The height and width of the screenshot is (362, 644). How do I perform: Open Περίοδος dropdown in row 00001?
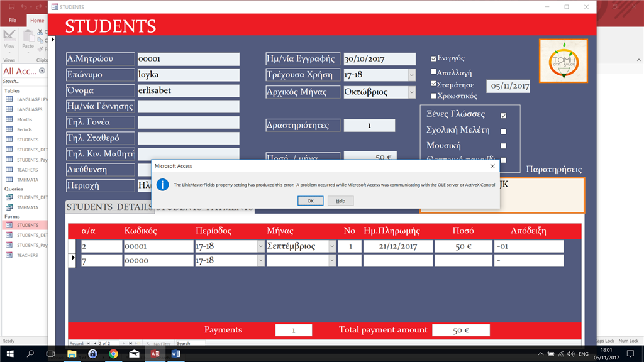pos(261,246)
